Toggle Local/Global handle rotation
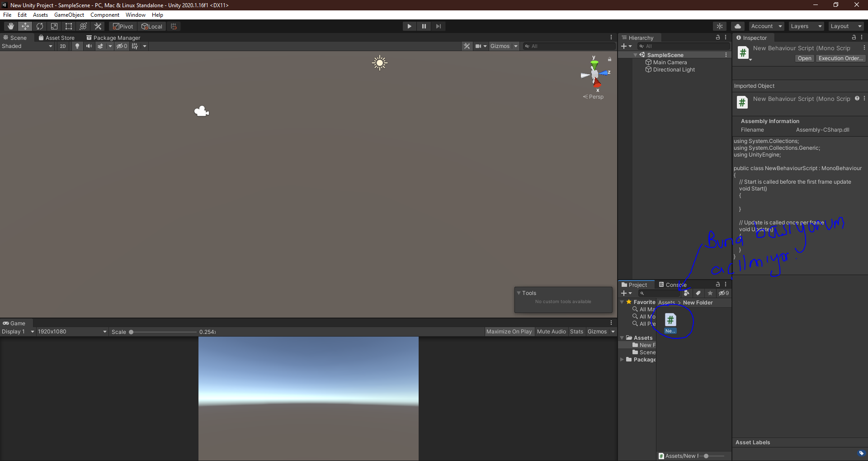 click(x=152, y=26)
